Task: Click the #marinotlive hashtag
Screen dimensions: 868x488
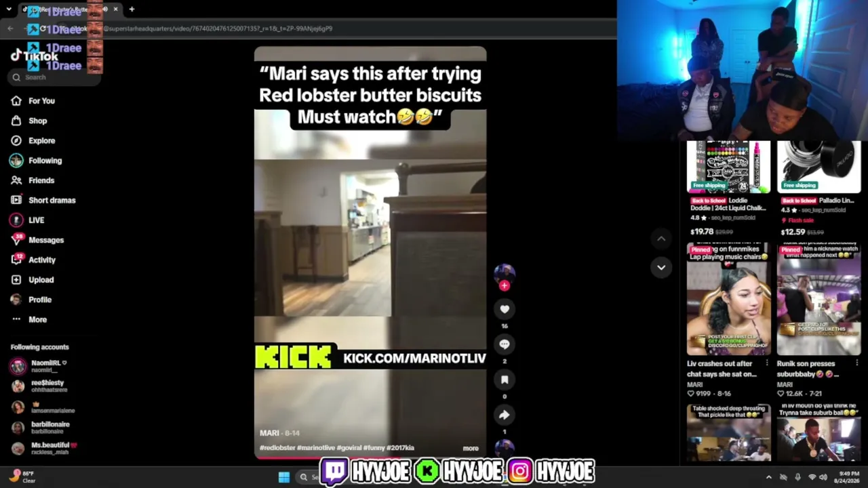Action: click(316, 448)
